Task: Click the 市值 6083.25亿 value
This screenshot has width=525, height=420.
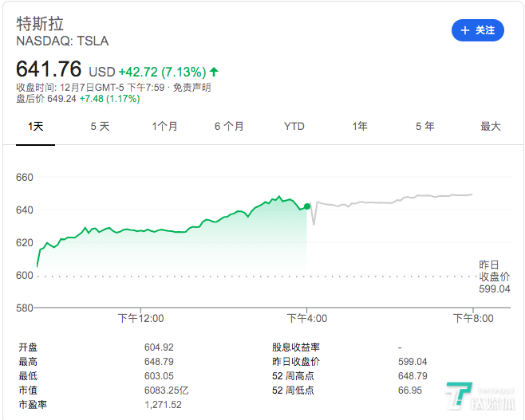Action: (x=166, y=391)
